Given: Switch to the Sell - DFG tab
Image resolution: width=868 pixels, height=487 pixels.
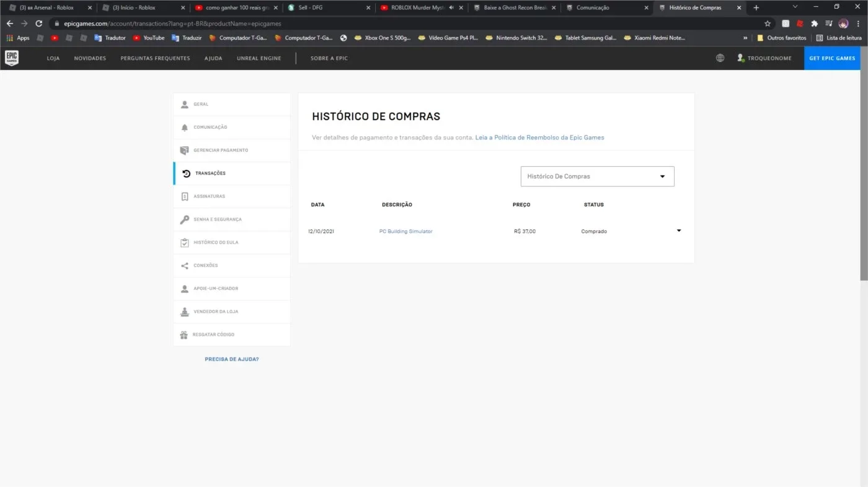Looking at the screenshot, I should pos(329,7).
